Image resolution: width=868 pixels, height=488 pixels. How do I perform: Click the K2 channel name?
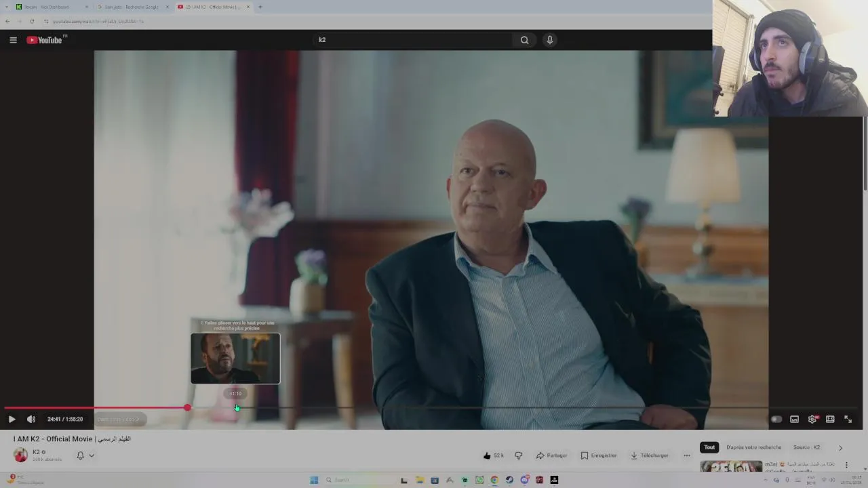point(36,452)
